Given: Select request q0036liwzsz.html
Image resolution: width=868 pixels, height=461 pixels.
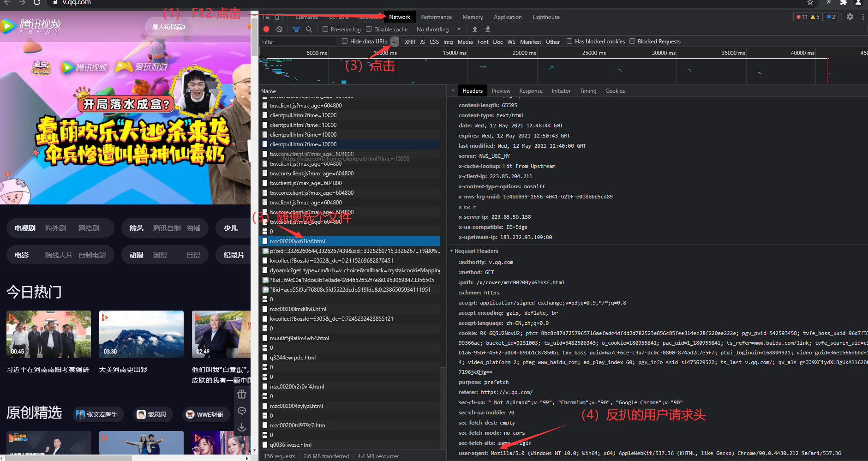Looking at the screenshot, I should (x=350, y=445).
